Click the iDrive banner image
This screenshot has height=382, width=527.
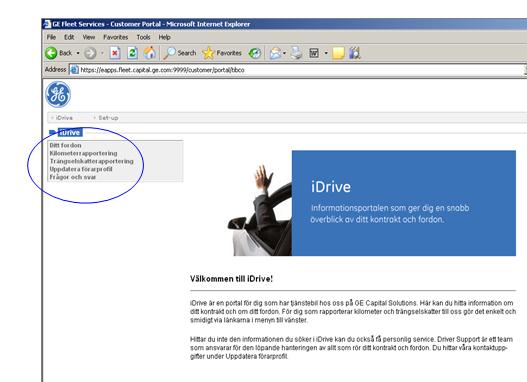click(371, 203)
